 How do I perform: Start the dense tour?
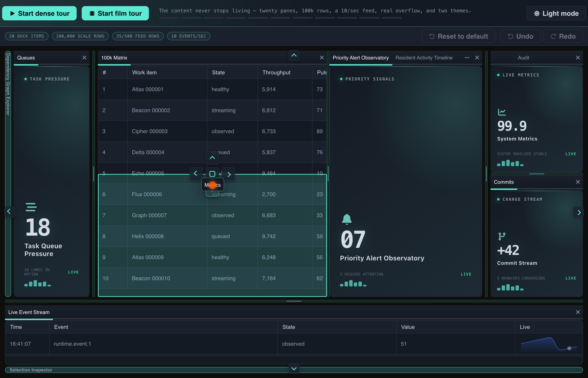click(39, 13)
